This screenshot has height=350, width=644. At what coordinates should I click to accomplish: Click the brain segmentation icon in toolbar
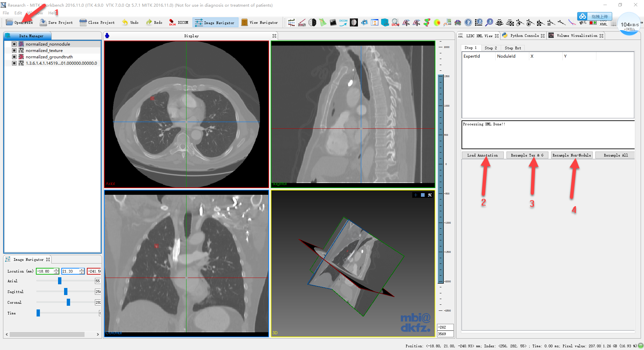coord(458,22)
